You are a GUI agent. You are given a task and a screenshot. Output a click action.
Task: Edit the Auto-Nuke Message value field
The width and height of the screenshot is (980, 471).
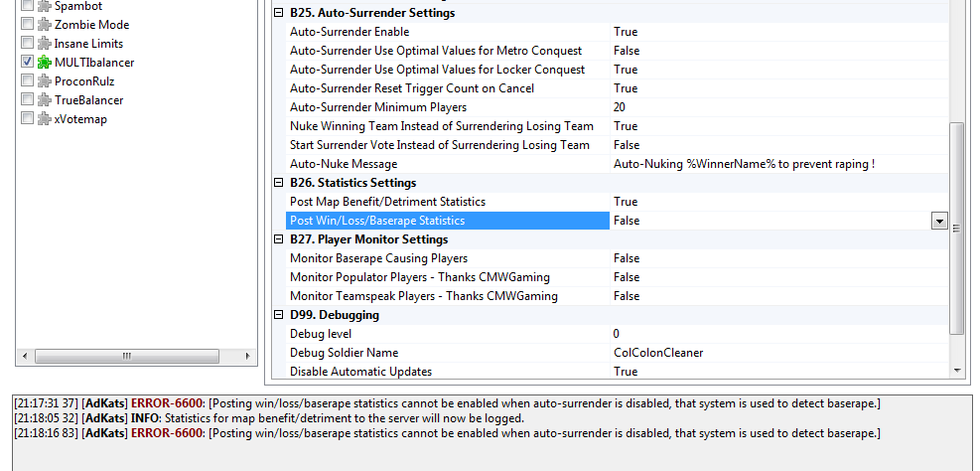click(x=774, y=164)
